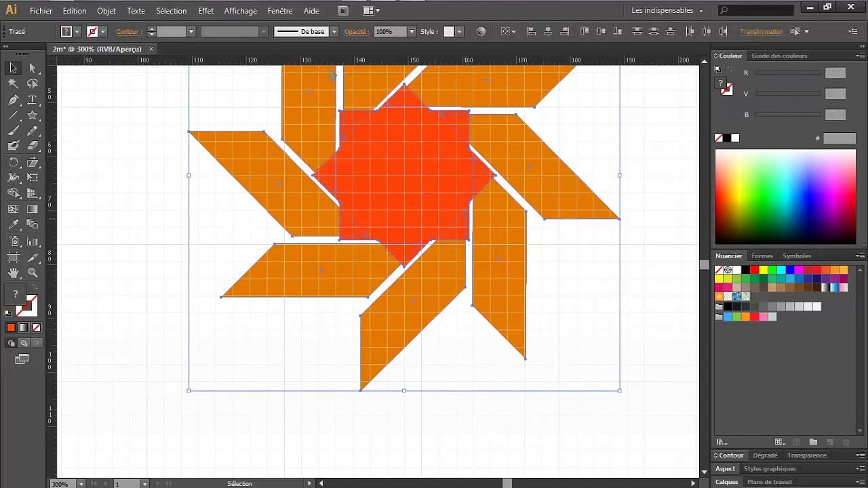Open the Fichier menu
The height and width of the screenshot is (488, 868).
coord(41,11)
